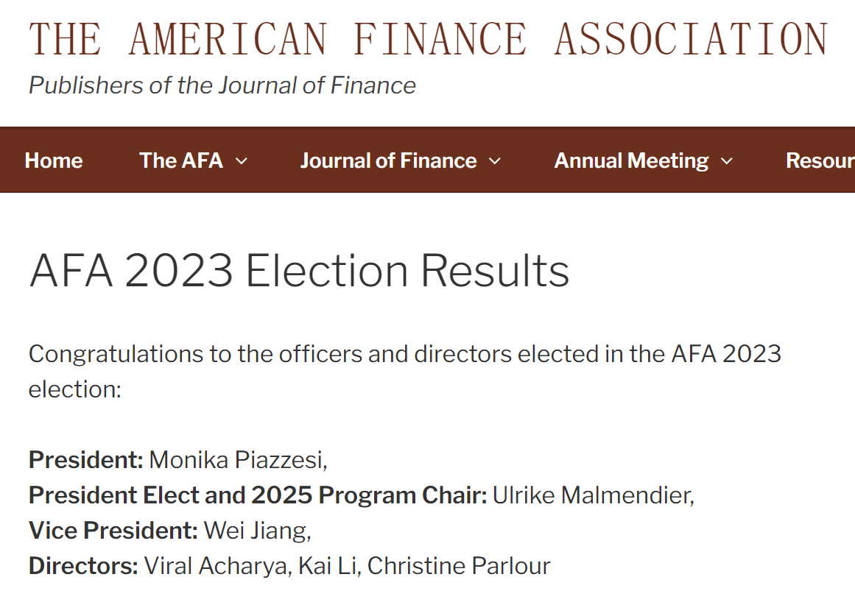Click the name Christine Parlour
855x616 pixels.
(x=458, y=566)
